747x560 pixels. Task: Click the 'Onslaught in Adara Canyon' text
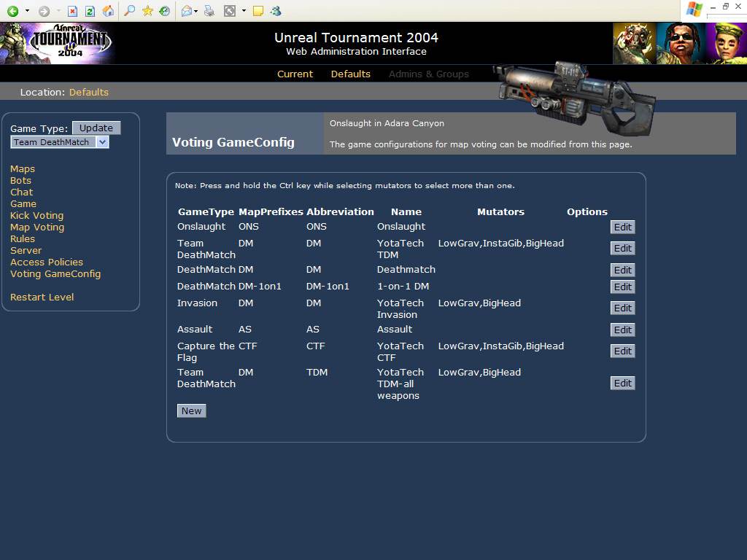(387, 122)
